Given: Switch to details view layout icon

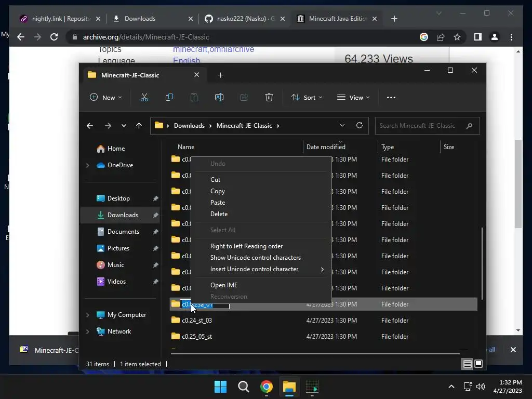Looking at the screenshot, I should pos(467,364).
